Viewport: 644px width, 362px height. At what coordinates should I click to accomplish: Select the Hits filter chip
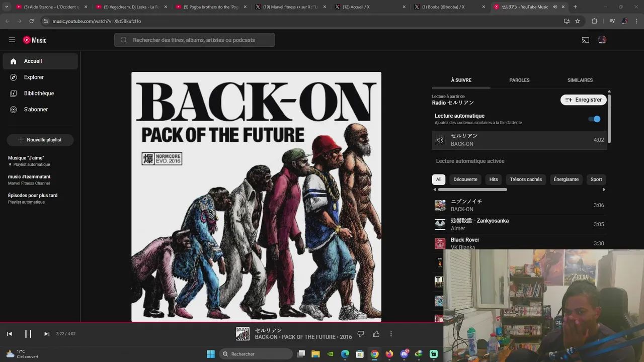tap(494, 179)
